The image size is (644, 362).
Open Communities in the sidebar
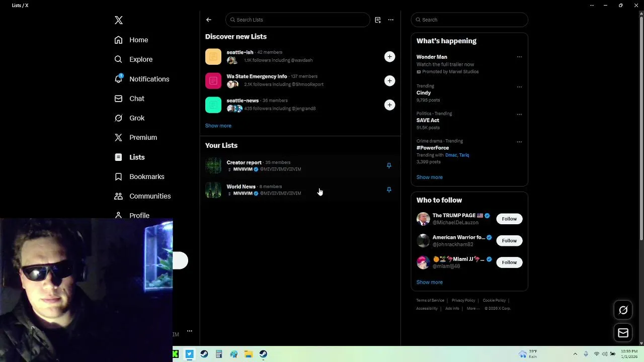click(x=142, y=196)
